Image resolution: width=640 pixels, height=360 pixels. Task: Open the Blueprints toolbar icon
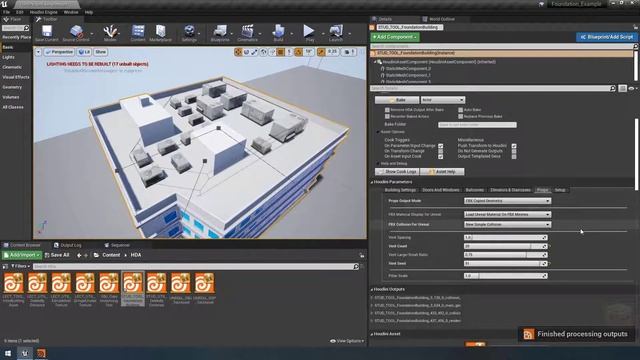click(220, 31)
